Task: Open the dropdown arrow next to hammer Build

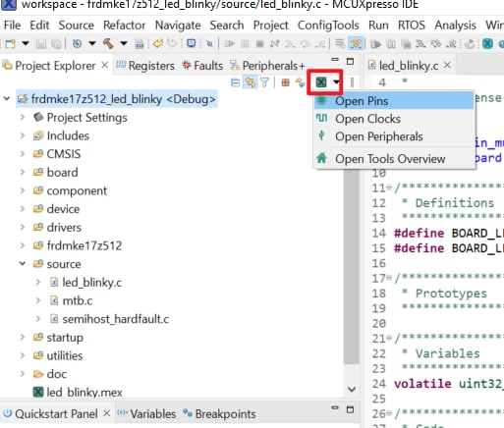Action: pyautogui.click(x=124, y=43)
